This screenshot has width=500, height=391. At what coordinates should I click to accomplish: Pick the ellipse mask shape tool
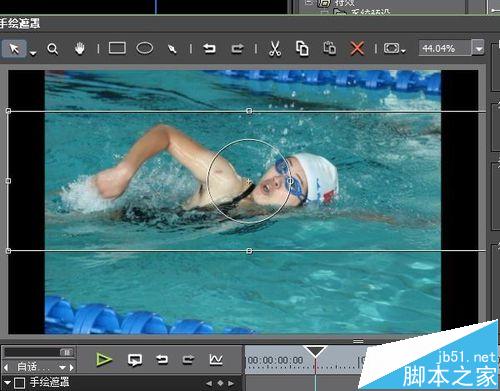pyautogui.click(x=145, y=48)
